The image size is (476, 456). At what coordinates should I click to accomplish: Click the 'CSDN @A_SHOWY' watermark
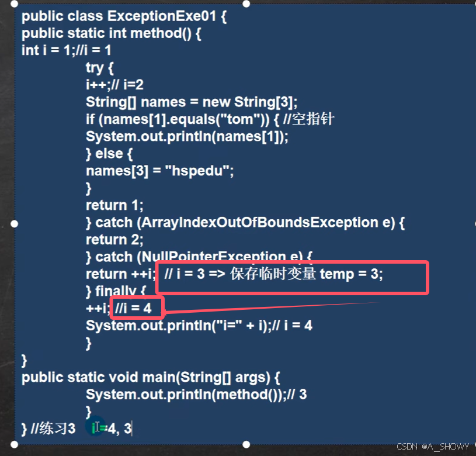click(x=433, y=446)
